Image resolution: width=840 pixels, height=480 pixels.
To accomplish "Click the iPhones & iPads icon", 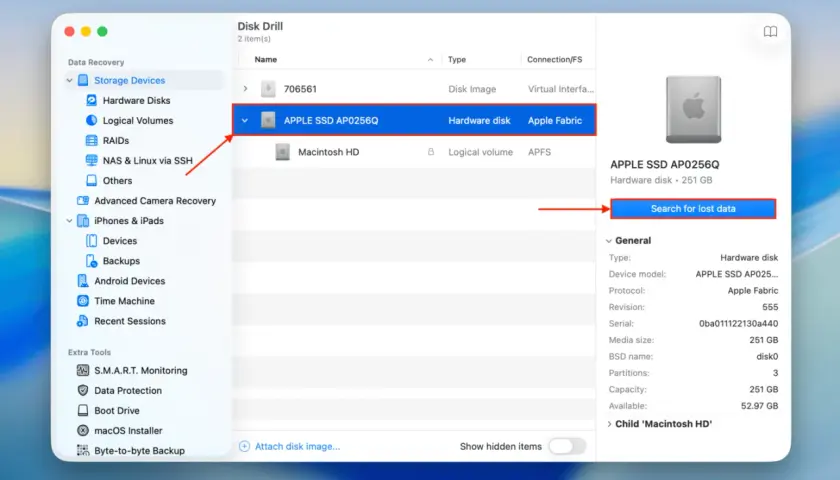I will click(x=83, y=221).
